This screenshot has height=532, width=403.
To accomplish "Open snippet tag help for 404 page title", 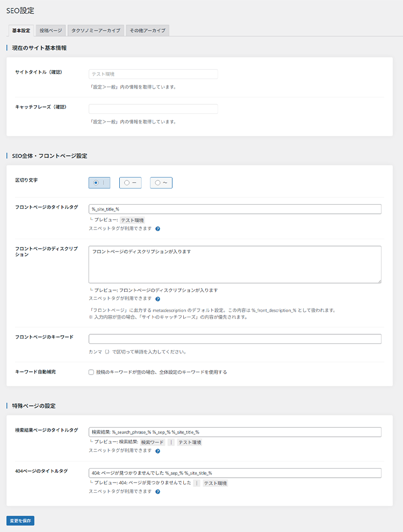I will [157, 492].
